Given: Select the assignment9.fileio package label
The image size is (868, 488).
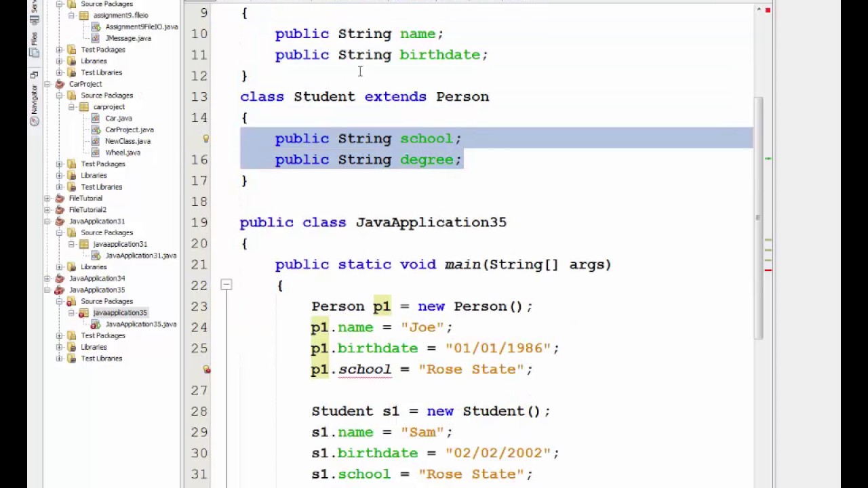Looking at the screenshot, I should click(121, 15).
